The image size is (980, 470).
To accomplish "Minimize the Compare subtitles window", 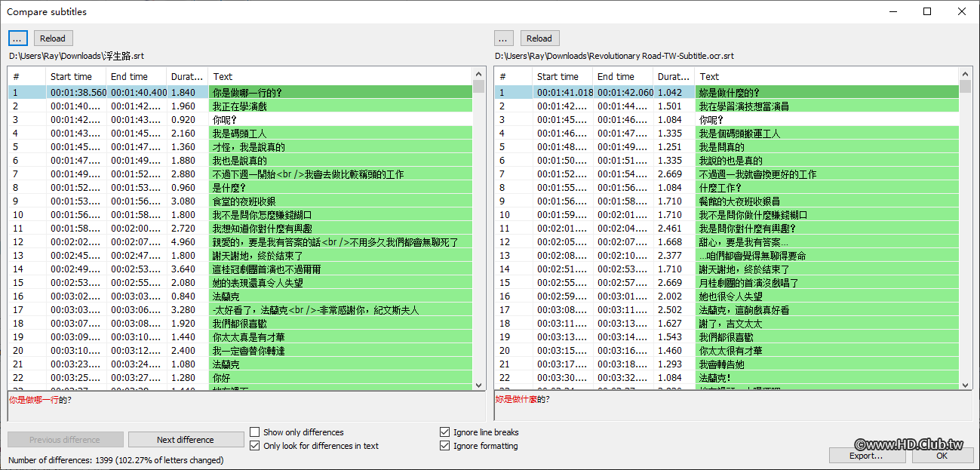I will pyautogui.click(x=893, y=11).
